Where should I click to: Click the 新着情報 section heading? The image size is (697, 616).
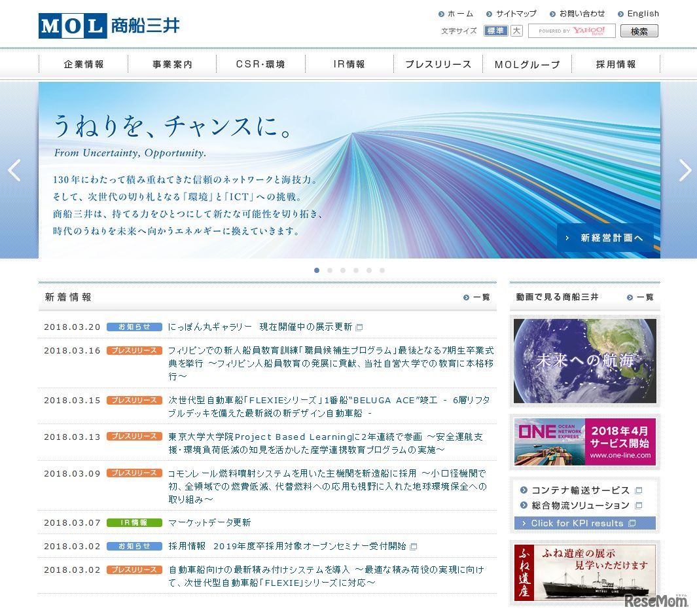68,297
